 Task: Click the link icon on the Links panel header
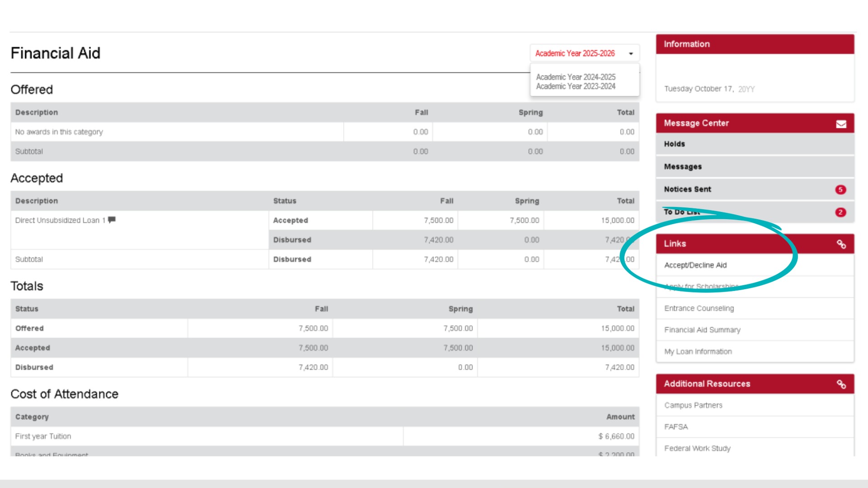coord(842,244)
